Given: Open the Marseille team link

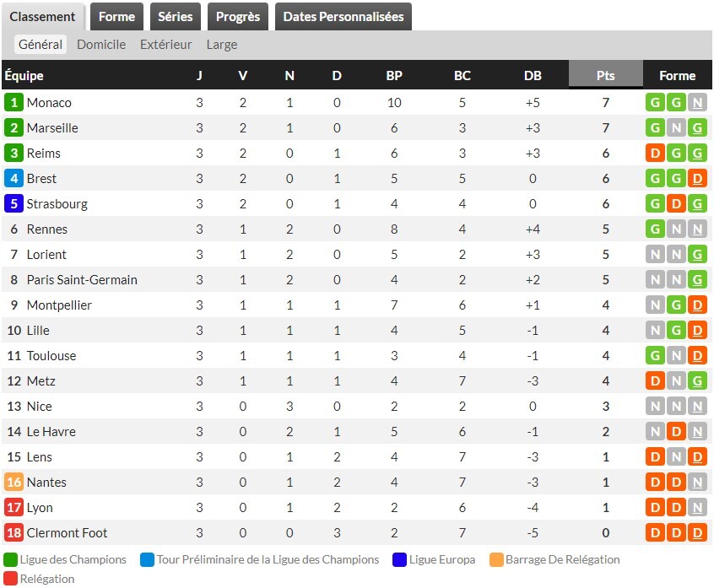Looking at the screenshot, I should (52, 128).
